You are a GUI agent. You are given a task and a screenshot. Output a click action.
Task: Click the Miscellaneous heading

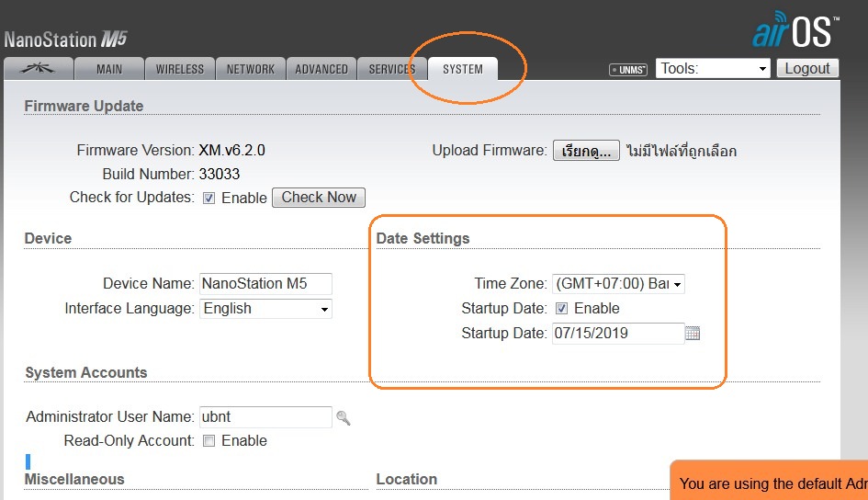pos(74,479)
